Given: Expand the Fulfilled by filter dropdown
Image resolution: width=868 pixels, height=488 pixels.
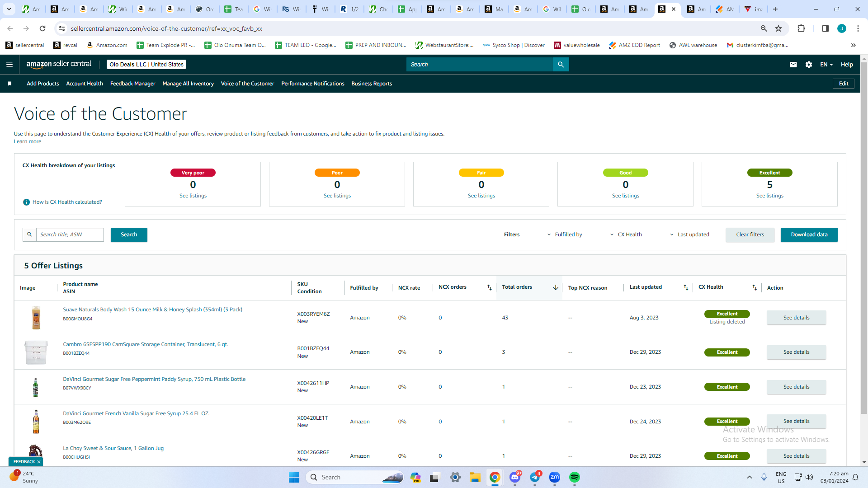Looking at the screenshot, I should click(565, 235).
